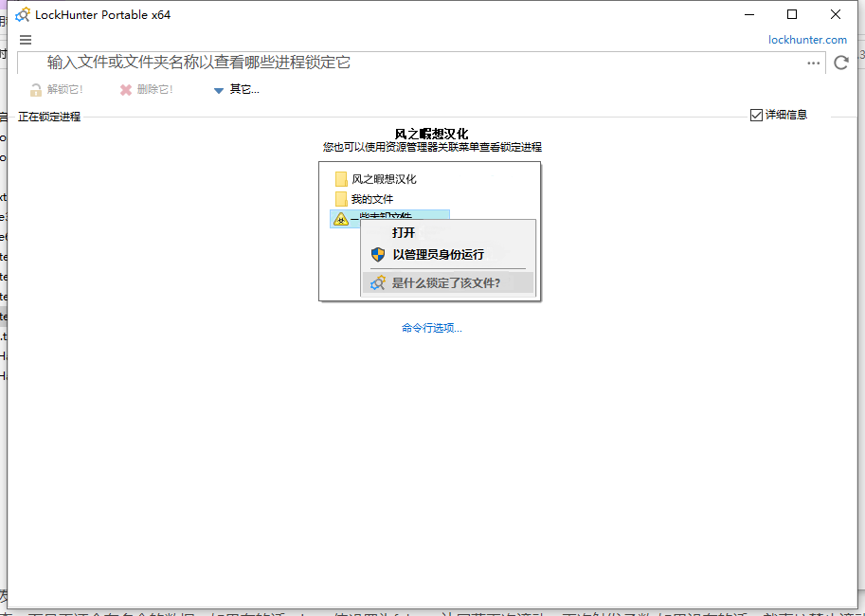The height and width of the screenshot is (616, 865).
Task: Expand the 其它... dropdown
Action: (237, 89)
